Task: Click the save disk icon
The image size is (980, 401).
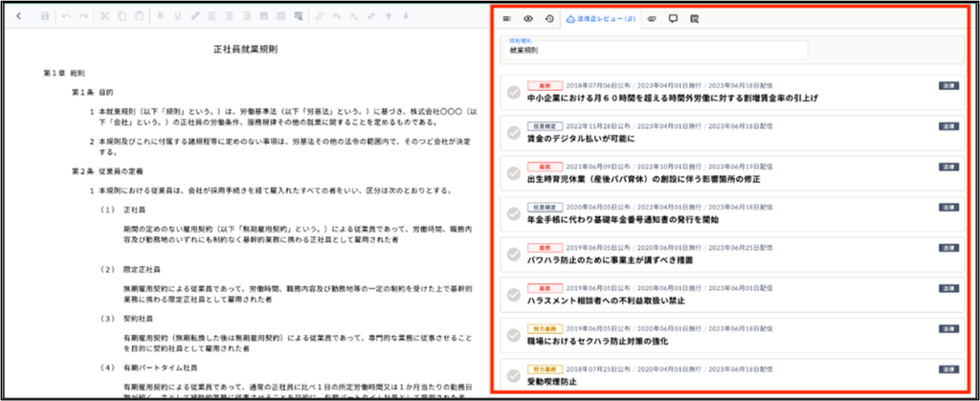Action: pyautogui.click(x=45, y=16)
